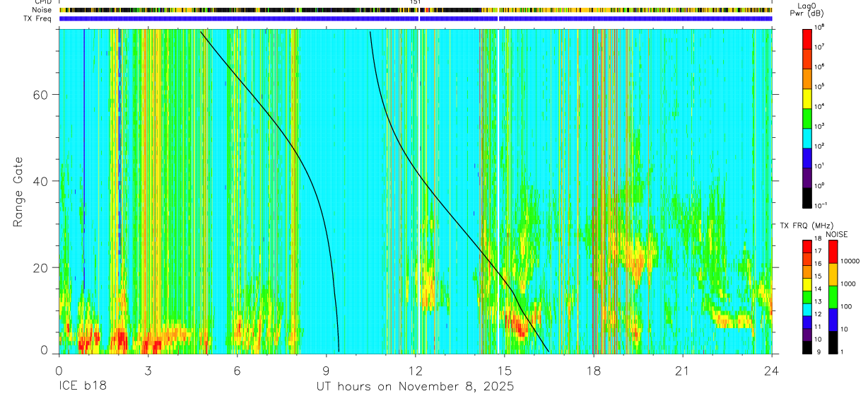Click the x-axis tick label '12'
This screenshot has height=401, width=868.
(x=415, y=371)
